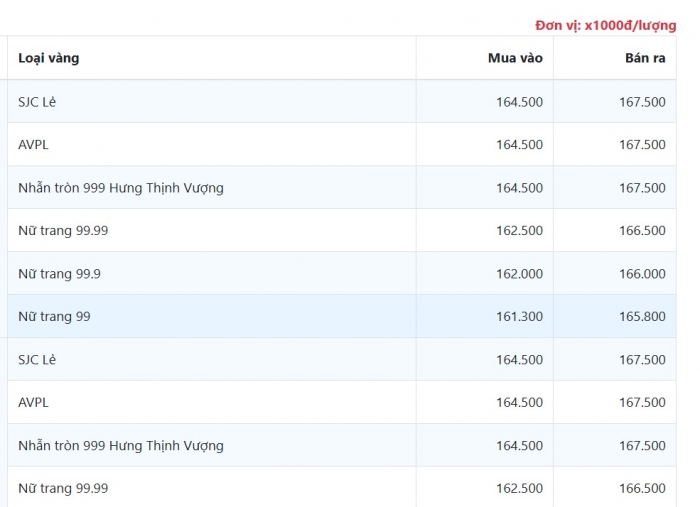The height and width of the screenshot is (507, 700).
Task: Click the first "Nữ trang 99.99" row label
Action: 63,230
